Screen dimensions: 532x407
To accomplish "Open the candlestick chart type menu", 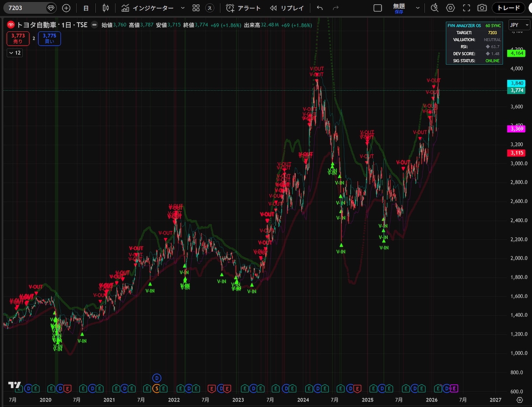I will [x=106, y=8].
